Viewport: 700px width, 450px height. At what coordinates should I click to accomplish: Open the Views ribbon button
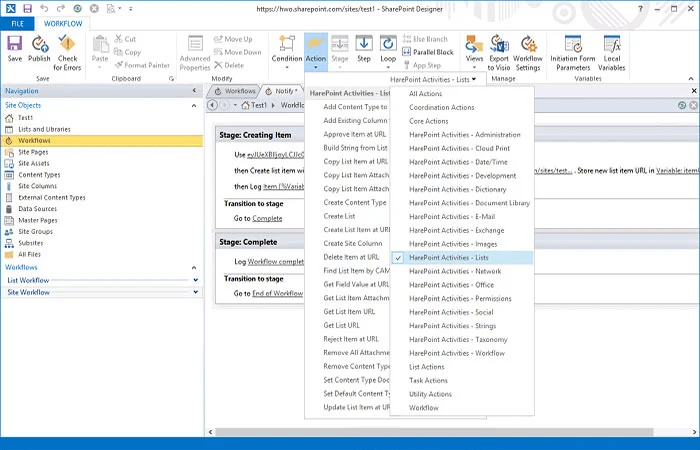pyautogui.click(x=474, y=52)
